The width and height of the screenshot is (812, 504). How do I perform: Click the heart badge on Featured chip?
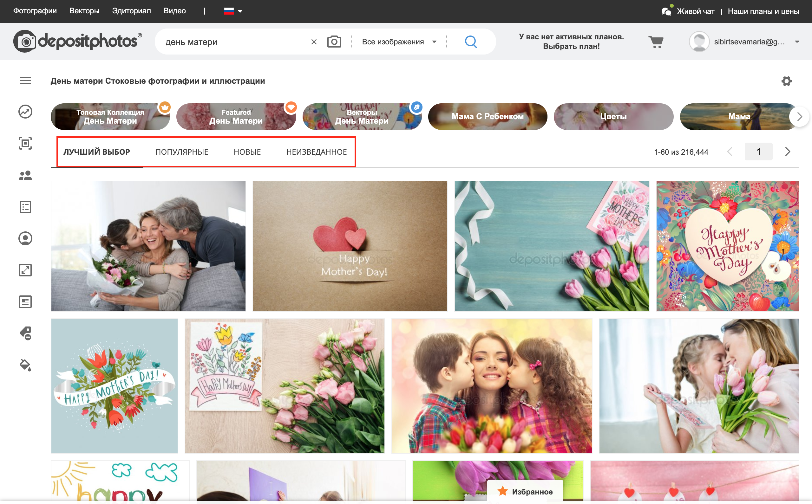click(291, 107)
